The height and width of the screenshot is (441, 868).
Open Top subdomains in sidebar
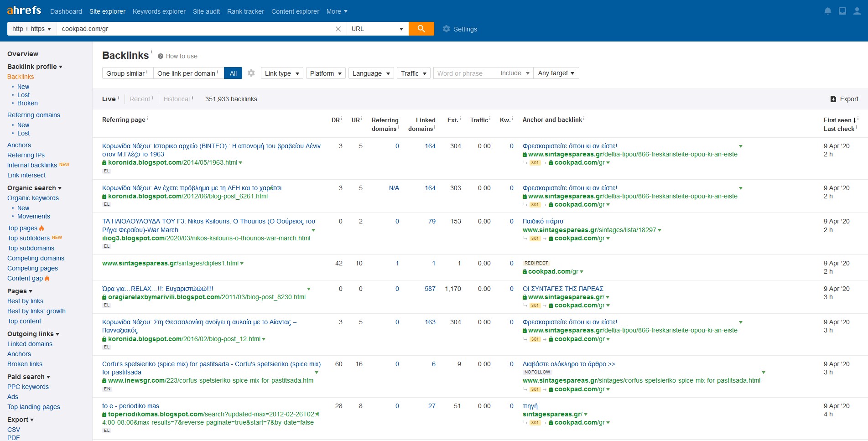point(31,248)
